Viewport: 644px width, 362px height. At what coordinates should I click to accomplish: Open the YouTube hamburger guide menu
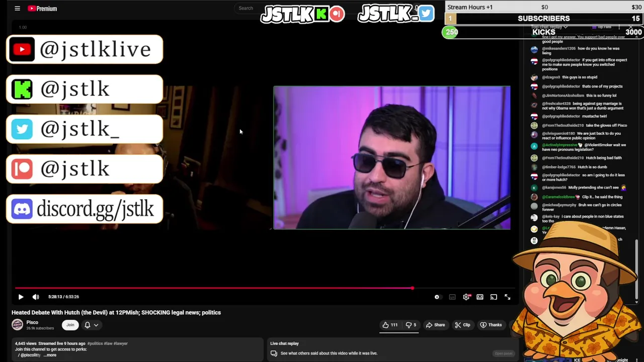pos(17,8)
